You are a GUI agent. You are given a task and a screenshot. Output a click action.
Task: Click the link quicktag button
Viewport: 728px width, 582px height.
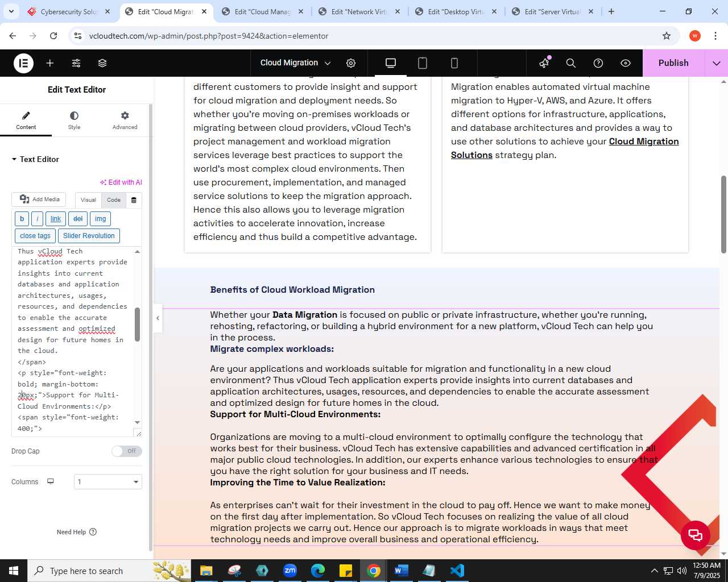(56, 219)
